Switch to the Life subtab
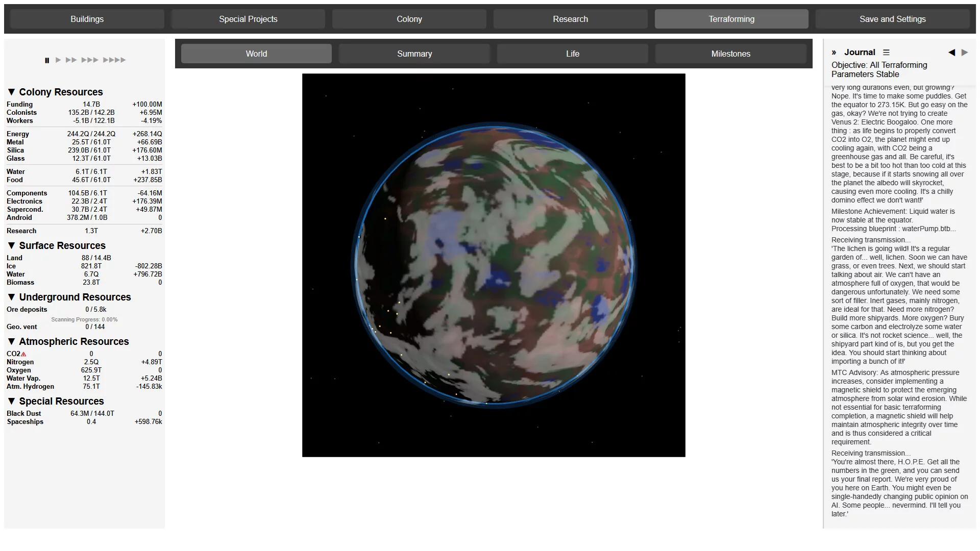The height and width of the screenshot is (551, 980). (573, 54)
